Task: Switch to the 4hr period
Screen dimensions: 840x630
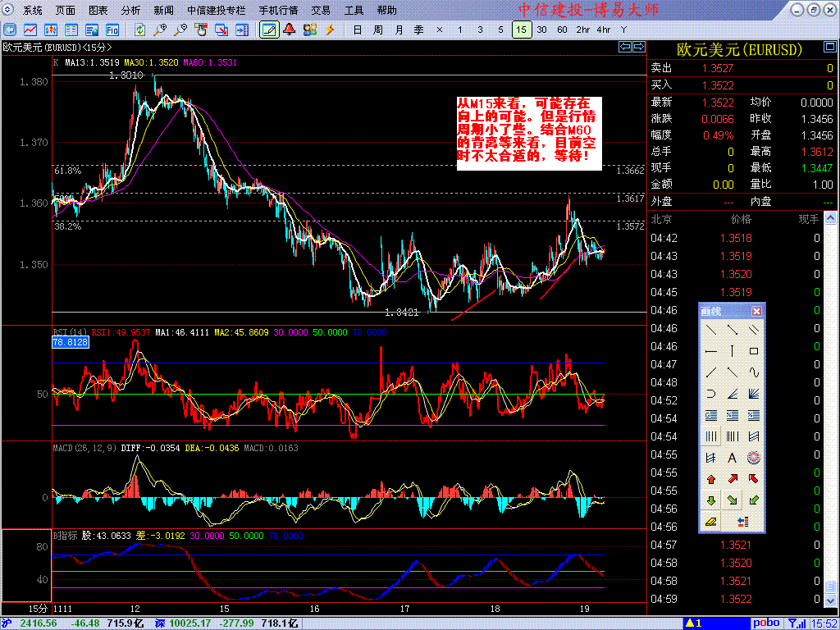Action: [x=604, y=30]
